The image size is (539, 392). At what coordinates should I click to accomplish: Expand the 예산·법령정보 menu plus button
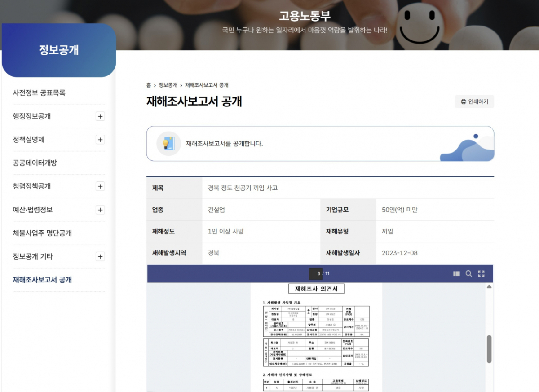pyautogui.click(x=100, y=210)
